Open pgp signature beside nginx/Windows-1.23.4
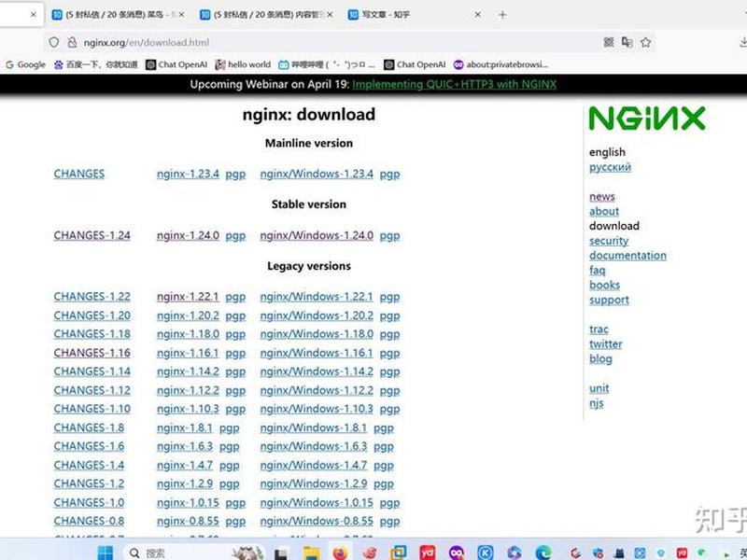This screenshot has width=747, height=560. (x=389, y=175)
